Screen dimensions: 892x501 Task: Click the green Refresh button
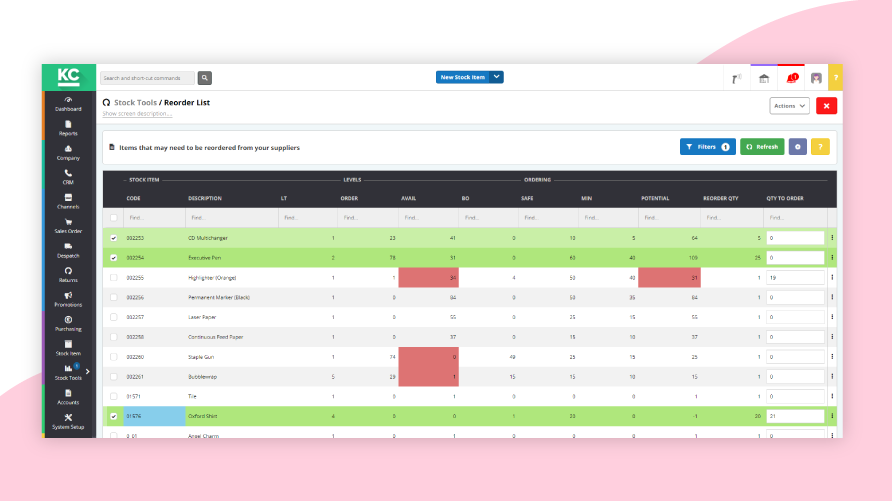[762, 147]
